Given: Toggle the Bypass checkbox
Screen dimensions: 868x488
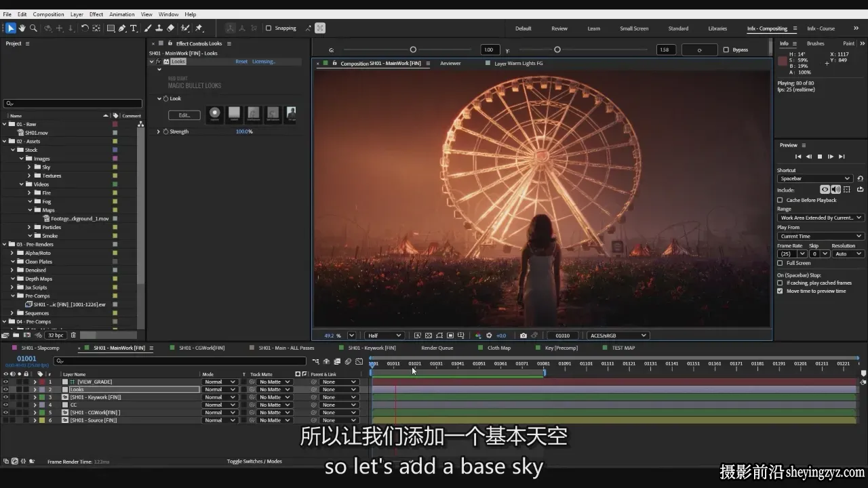Looking at the screenshot, I should pyautogui.click(x=726, y=49).
